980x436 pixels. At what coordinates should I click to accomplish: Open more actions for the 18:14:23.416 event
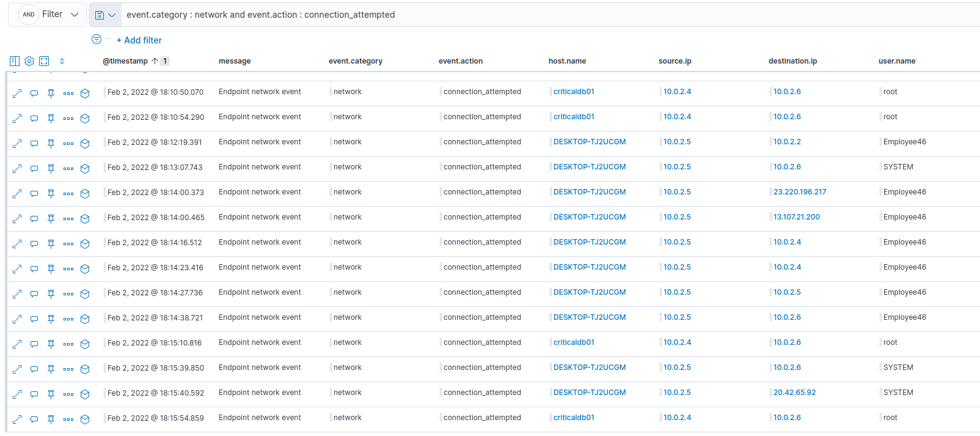coord(68,269)
